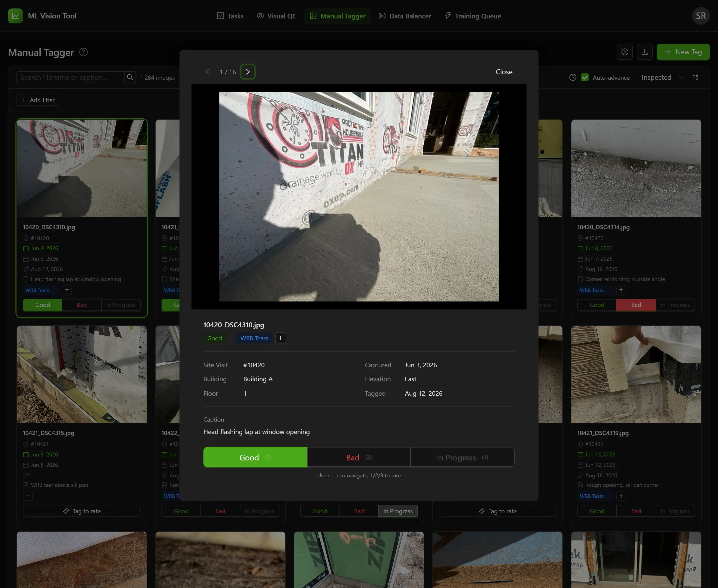This screenshot has height=588, width=718.
Task: Switch to the Tasks tab
Action: (230, 16)
